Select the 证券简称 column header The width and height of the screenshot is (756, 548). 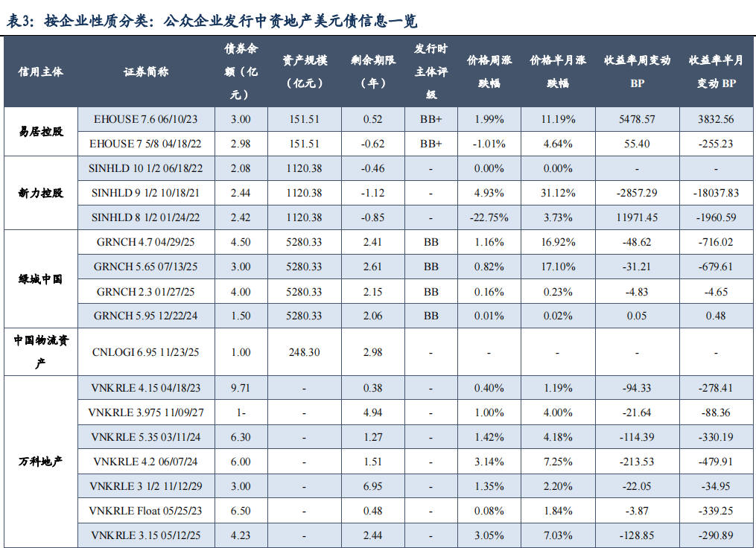tap(145, 71)
